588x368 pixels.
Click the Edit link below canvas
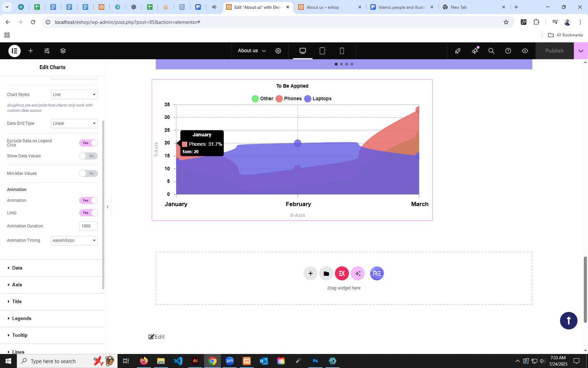157,337
